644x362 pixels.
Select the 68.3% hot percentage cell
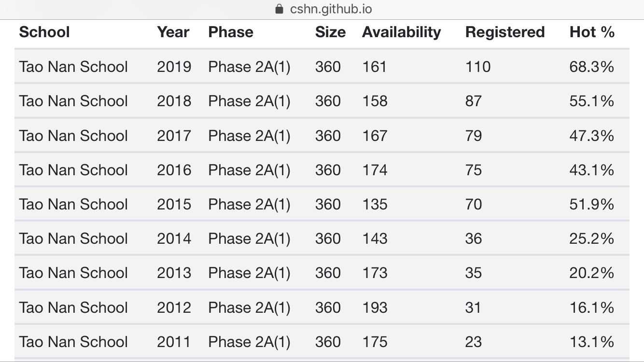click(591, 67)
